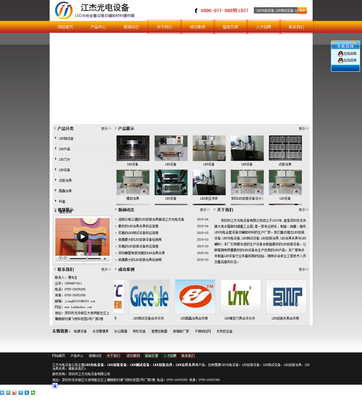Click 产品中心 in the black footer navigation
Viewport: 362px width, 400px height.
click(x=77, y=356)
